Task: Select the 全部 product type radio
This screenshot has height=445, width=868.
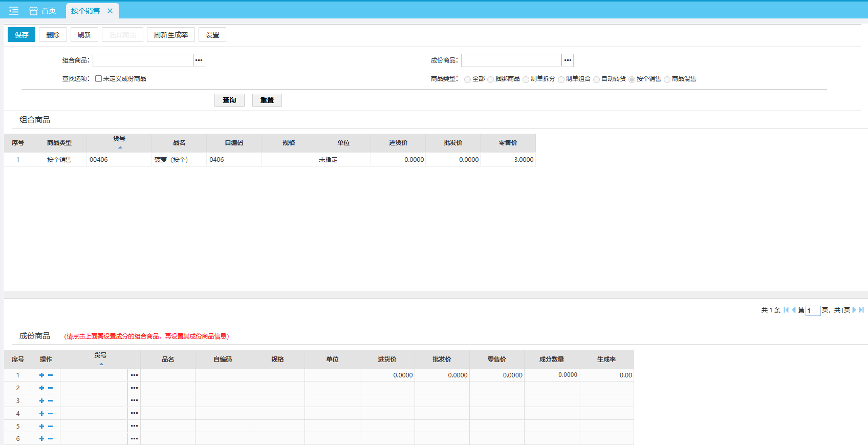Action: pyautogui.click(x=467, y=79)
